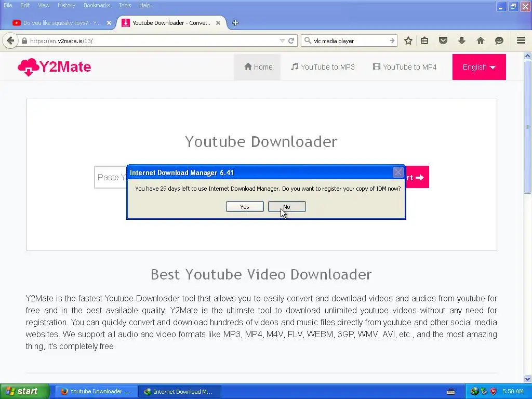This screenshot has width=532, height=399.
Task: Open the Windows start button
Action: point(25,392)
